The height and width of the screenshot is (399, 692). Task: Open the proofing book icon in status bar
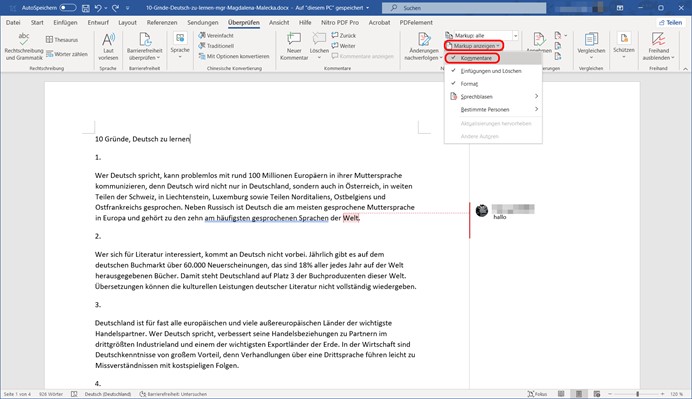coord(74,394)
